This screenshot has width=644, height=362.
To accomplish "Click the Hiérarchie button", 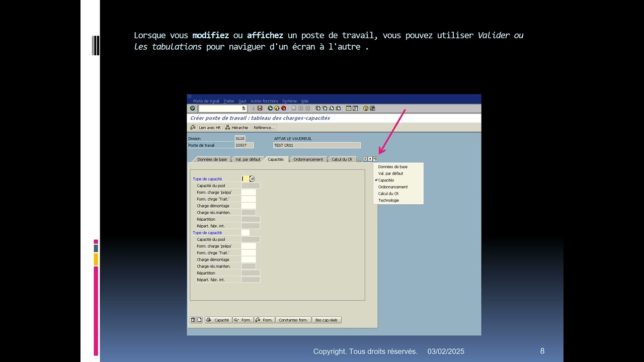I will click(237, 128).
